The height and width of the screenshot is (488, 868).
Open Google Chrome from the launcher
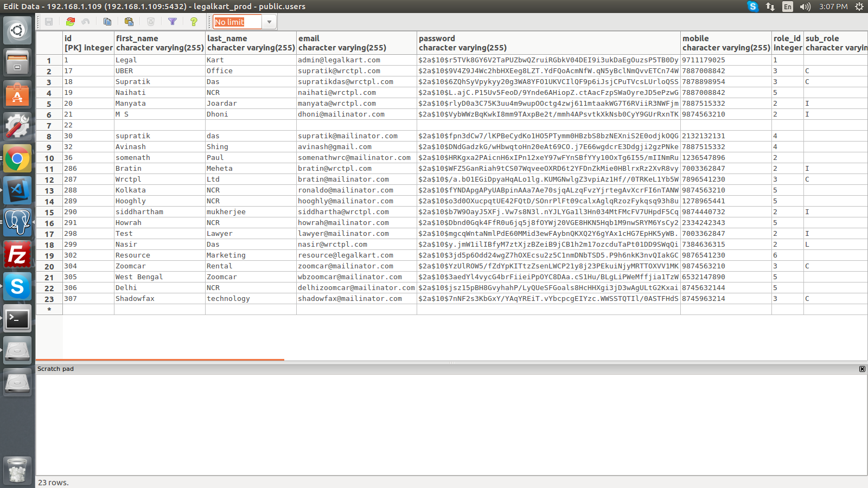tap(17, 159)
